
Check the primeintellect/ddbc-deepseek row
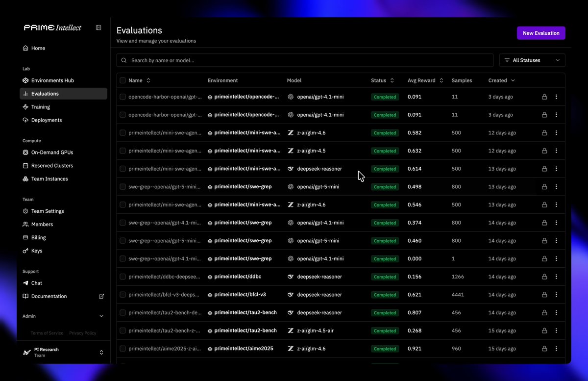click(x=122, y=277)
